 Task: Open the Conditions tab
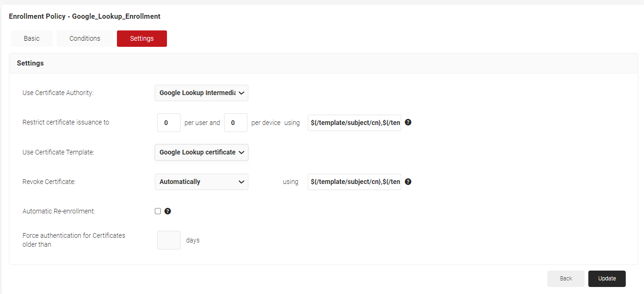pos(85,38)
